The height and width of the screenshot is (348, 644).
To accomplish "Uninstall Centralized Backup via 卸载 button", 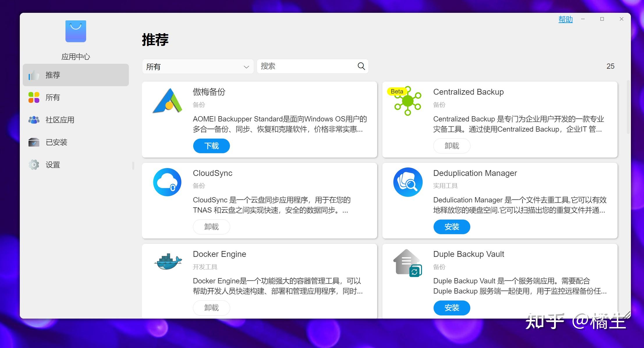I will tap(452, 146).
